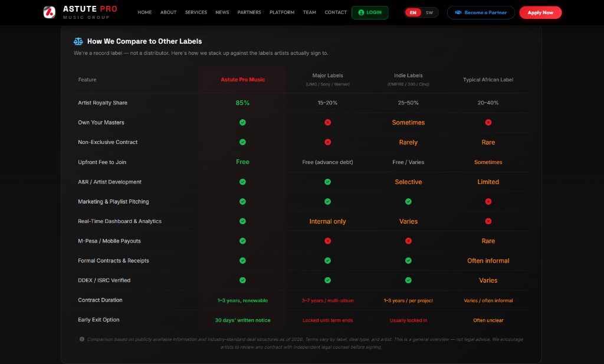Navigate to NEWS
The image size is (604, 364).
222,12
